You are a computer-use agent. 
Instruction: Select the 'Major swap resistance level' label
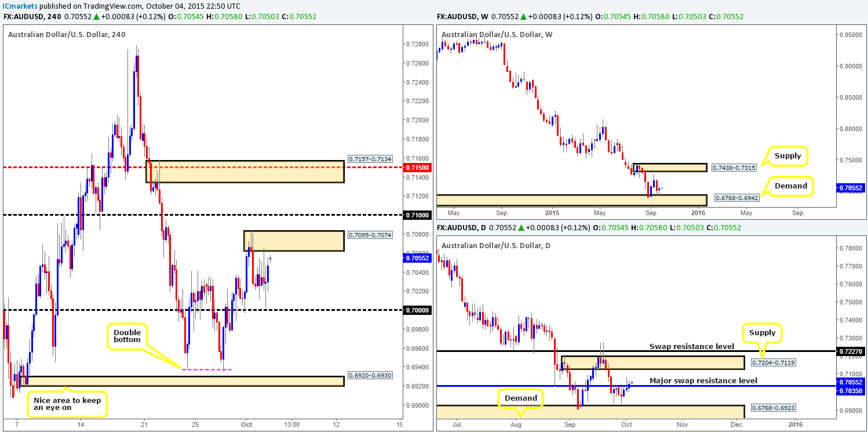(703, 380)
